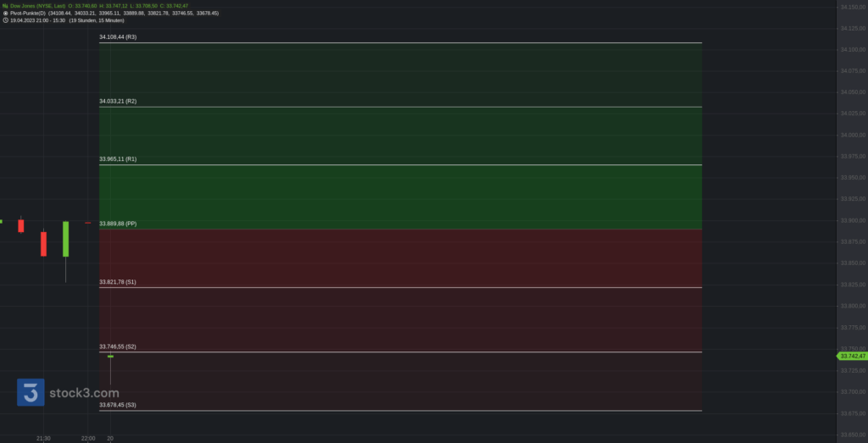Click the clock icon next to the date range

click(6, 20)
